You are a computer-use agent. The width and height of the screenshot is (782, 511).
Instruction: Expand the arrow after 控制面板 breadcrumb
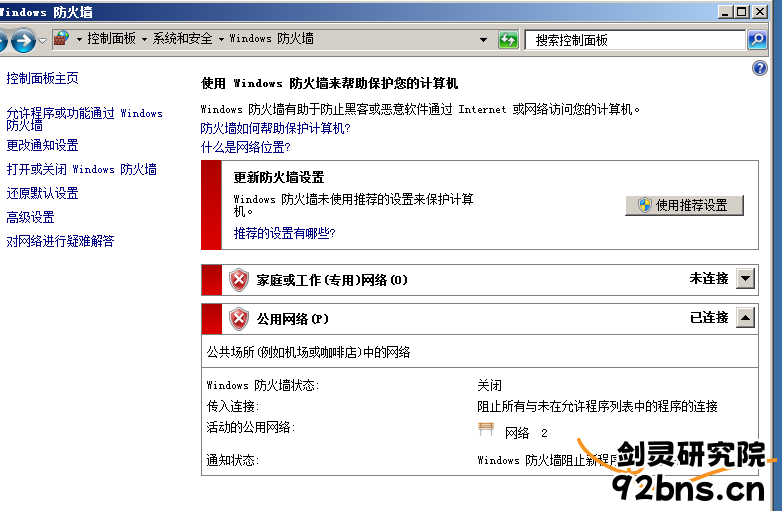[x=145, y=39]
